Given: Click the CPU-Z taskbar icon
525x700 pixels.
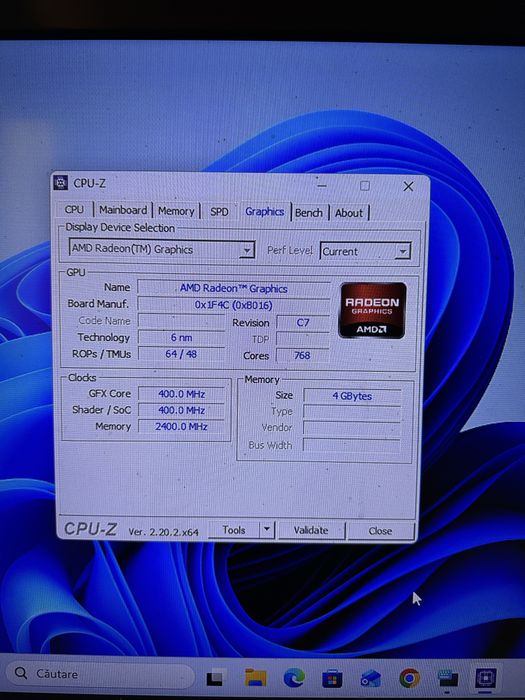Looking at the screenshot, I should [486, 679].
